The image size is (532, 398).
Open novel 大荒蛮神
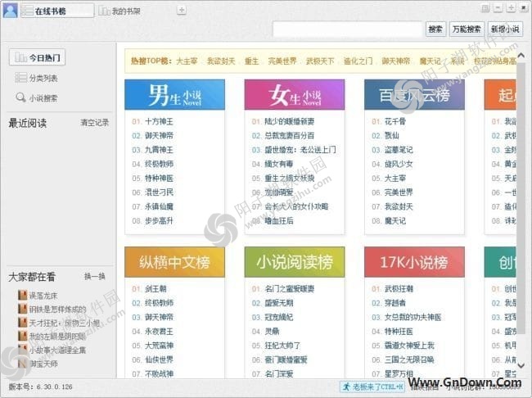click(x=159, y=346)
